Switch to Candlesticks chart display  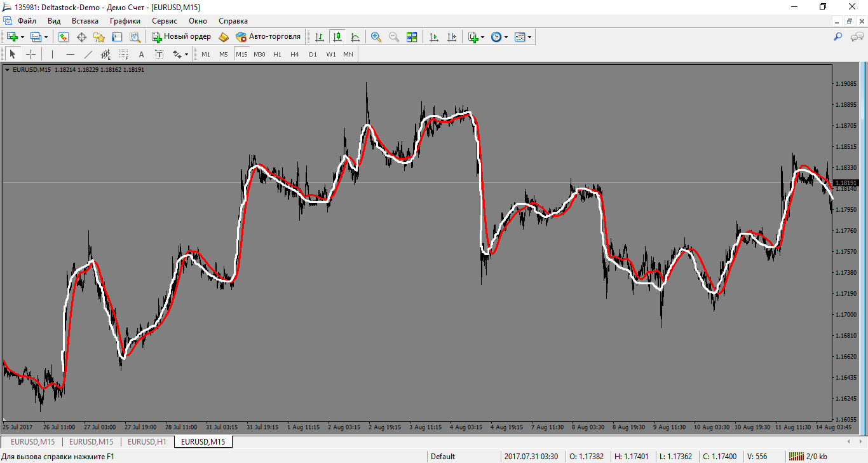[x=337, y=37]
